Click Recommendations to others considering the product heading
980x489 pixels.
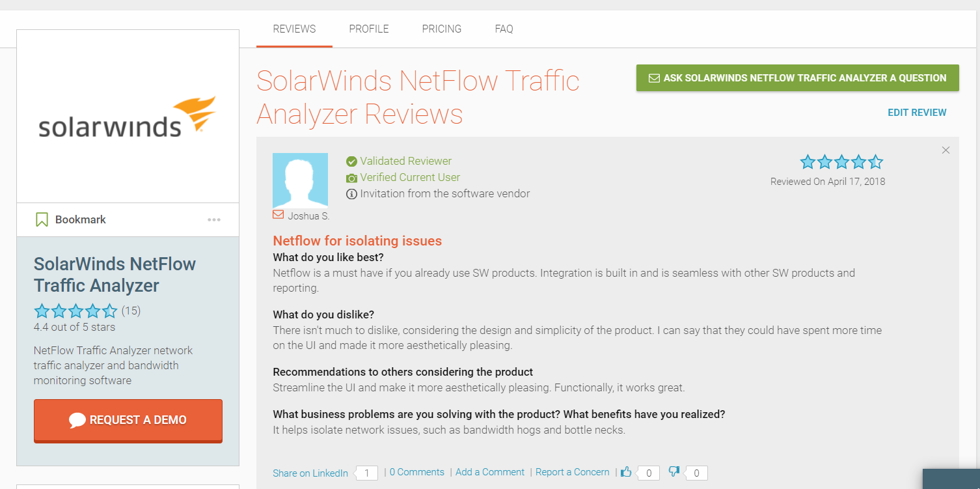point(403,372)
